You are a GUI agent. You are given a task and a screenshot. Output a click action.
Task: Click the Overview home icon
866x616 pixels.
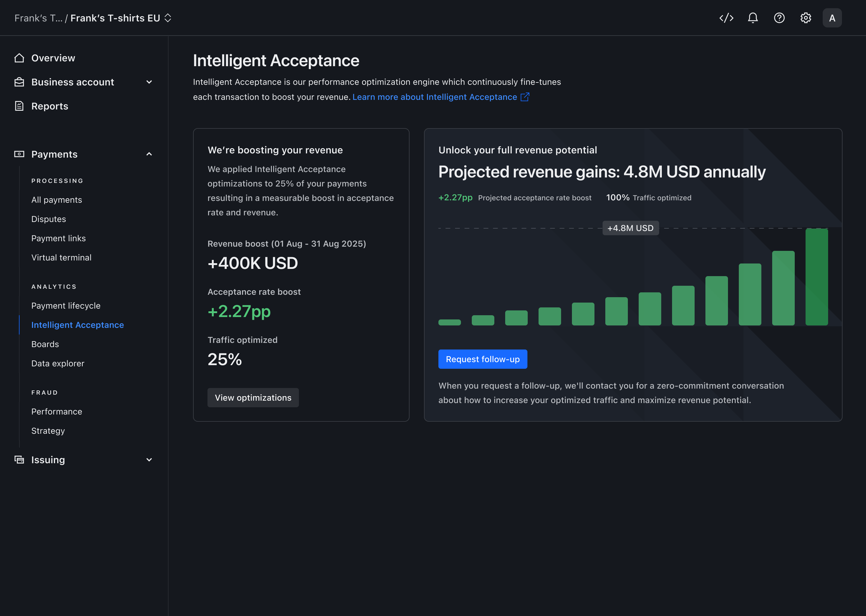(19, 58)
